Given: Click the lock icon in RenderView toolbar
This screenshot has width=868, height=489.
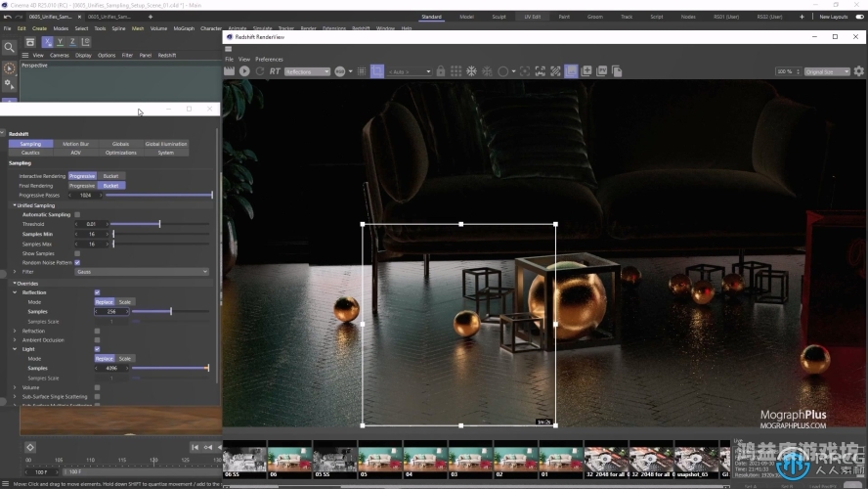Looking at the screenshot, I should [441, 71].
